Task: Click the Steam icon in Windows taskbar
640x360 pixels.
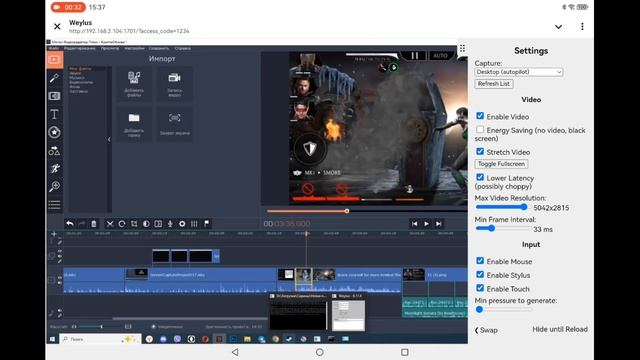Action: pyautogui.click(x=289, y=339)
